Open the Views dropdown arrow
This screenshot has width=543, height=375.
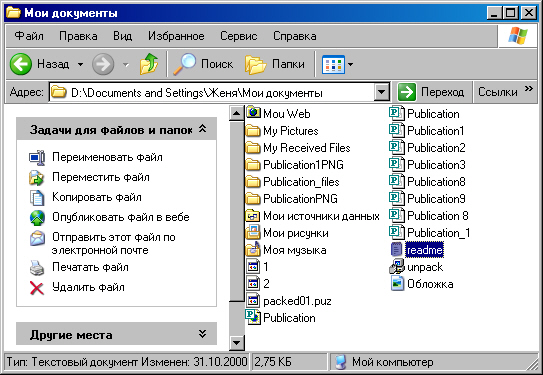(350, 64)
